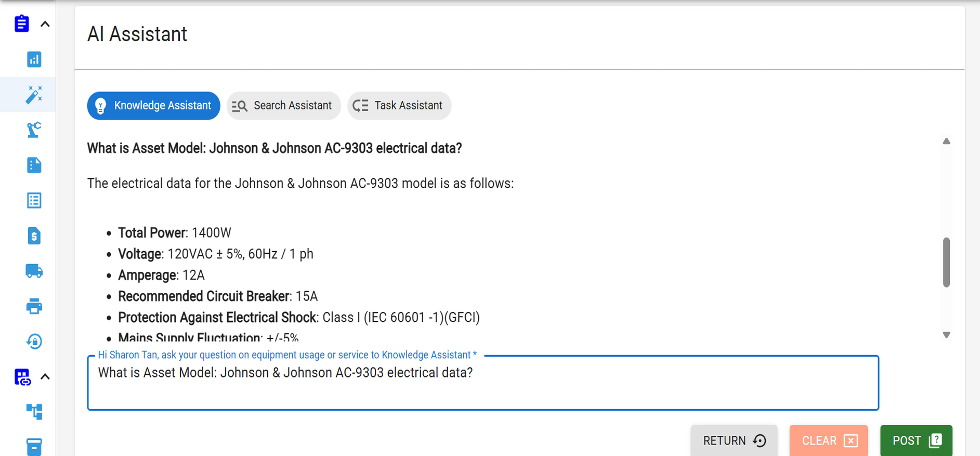Click the CLEAR button
This screenshot has height=456, width=980.
pos(829,441)
